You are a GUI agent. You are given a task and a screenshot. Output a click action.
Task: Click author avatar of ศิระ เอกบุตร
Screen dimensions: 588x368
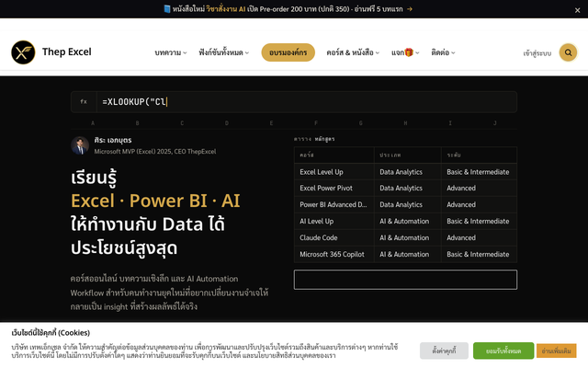click(x=80, y=145)
